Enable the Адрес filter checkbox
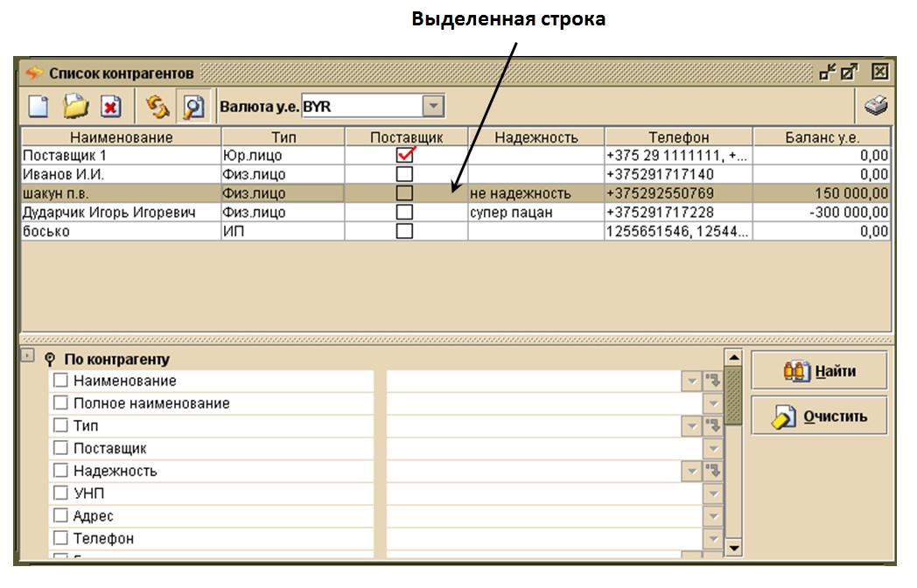Viewport: 917px width, 588px height. pyautogui.click(x=61, y=515)
